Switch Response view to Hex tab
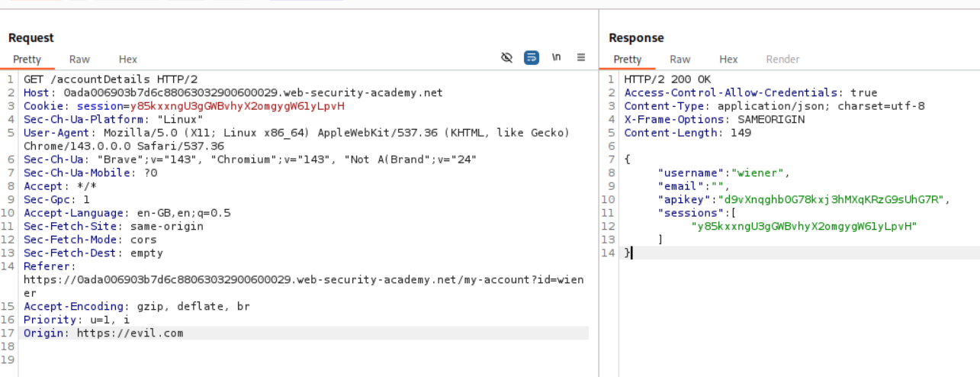Image resolution: width=980 pixels, height=377 pixels. coord(728,60)
